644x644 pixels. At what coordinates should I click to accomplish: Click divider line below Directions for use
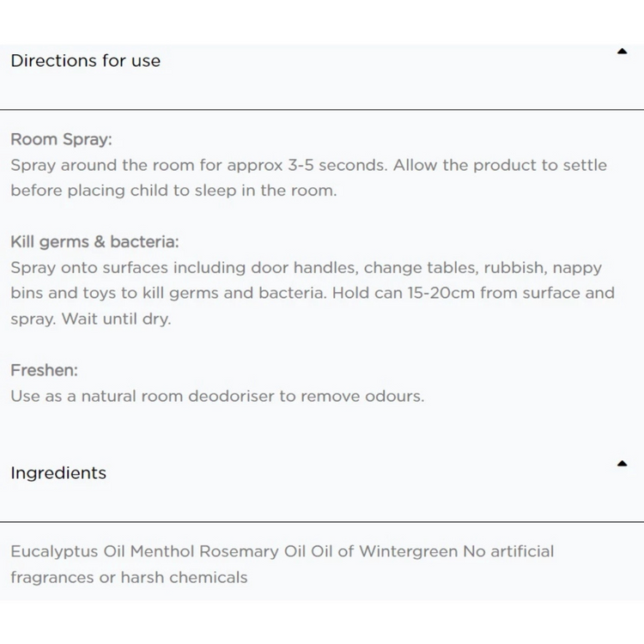(322, 110)
